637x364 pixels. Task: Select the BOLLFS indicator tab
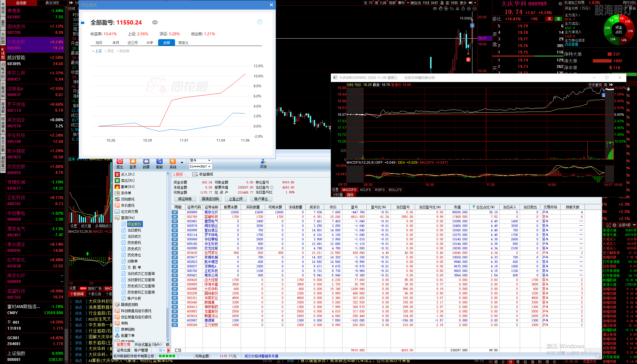tap(395, 190)
